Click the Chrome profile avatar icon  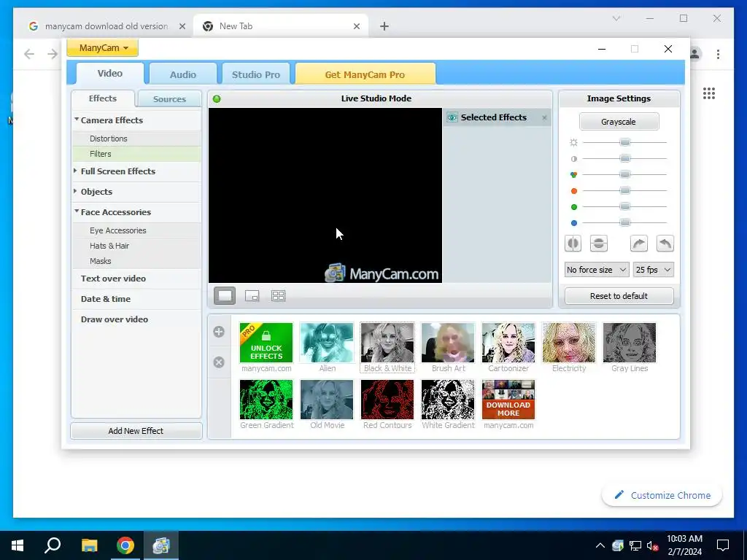(x=695, y=54)
